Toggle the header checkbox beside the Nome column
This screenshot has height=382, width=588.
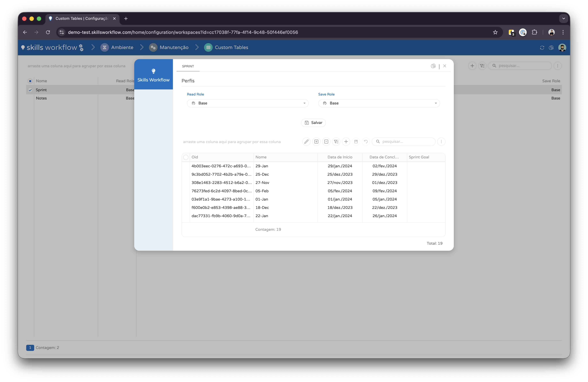30,81
